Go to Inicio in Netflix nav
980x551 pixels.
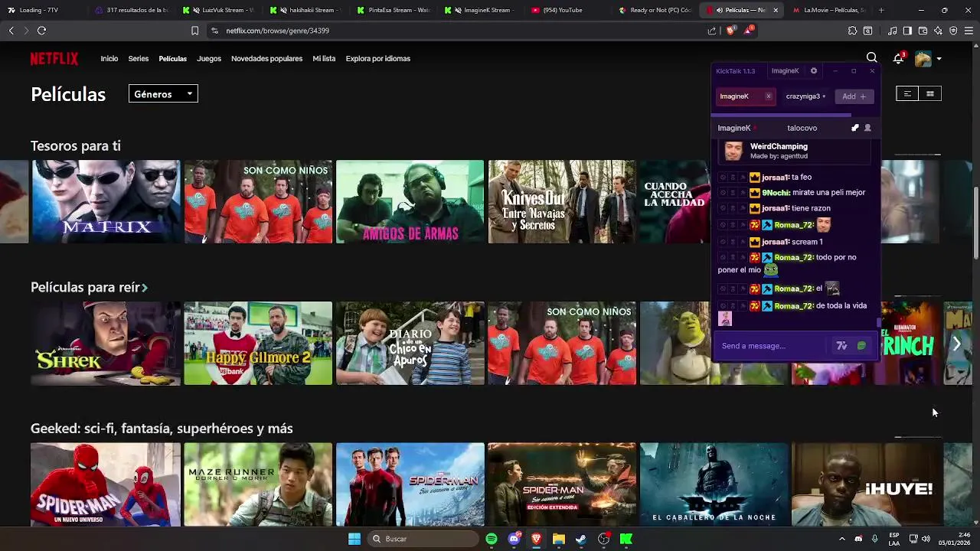(109, 59)
